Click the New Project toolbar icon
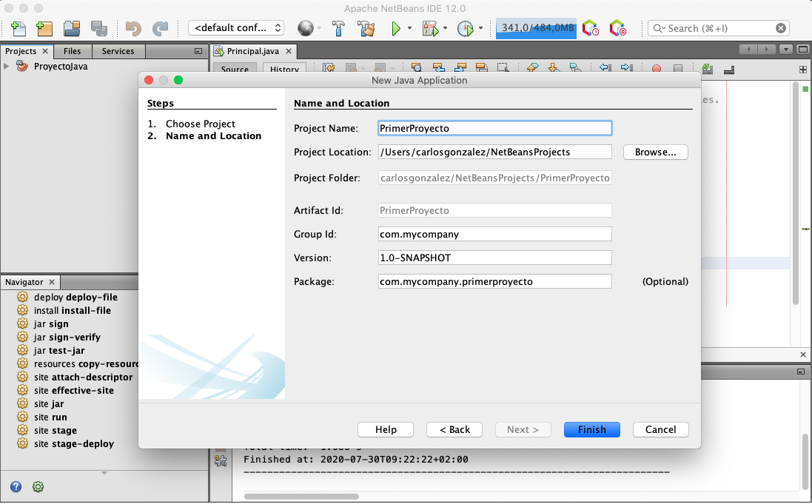 [x=44, y=28]
